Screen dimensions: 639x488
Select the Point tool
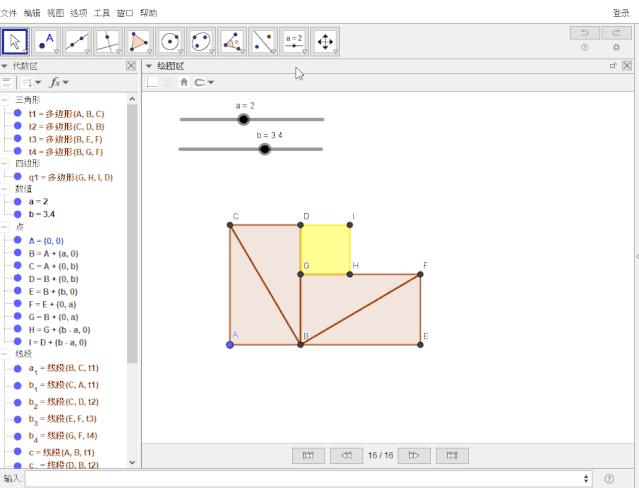[x=46, y=42]
